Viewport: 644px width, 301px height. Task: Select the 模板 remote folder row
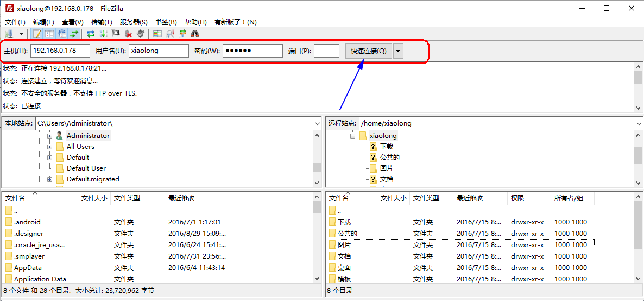click(x=461, y=279)
